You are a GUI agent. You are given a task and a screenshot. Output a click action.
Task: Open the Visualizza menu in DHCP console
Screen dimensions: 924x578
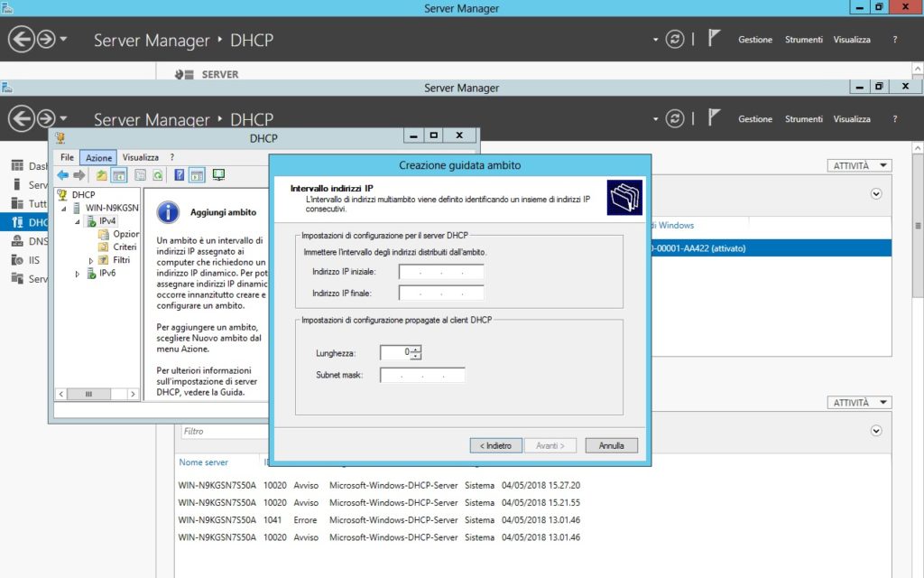click(140, 157)
